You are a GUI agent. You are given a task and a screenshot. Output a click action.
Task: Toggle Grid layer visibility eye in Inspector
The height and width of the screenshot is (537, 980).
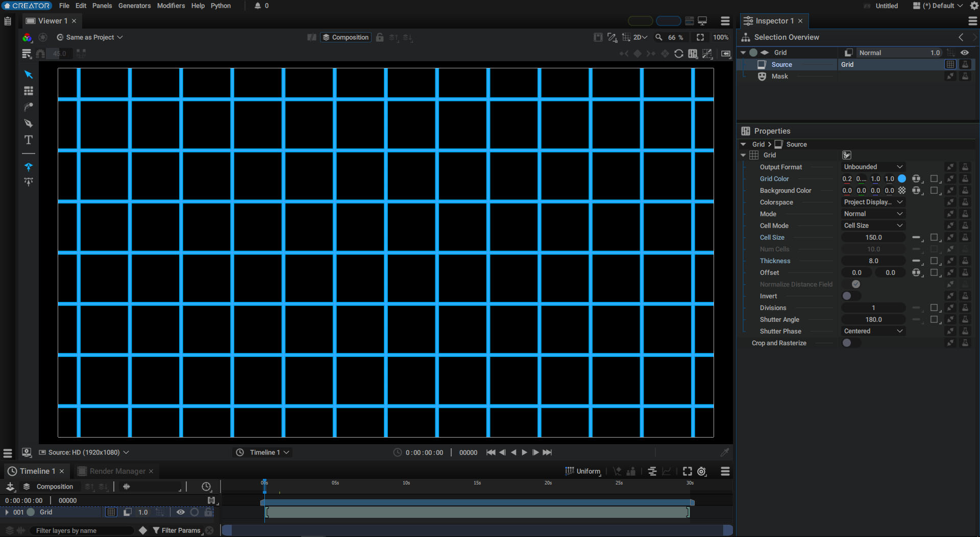(x=965, y=53)
